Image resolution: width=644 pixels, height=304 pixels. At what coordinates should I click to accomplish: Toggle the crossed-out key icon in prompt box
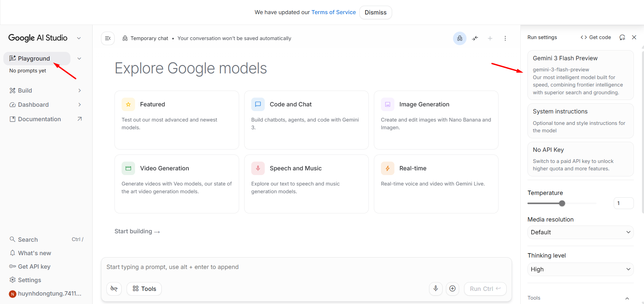[x=114, y=289]
